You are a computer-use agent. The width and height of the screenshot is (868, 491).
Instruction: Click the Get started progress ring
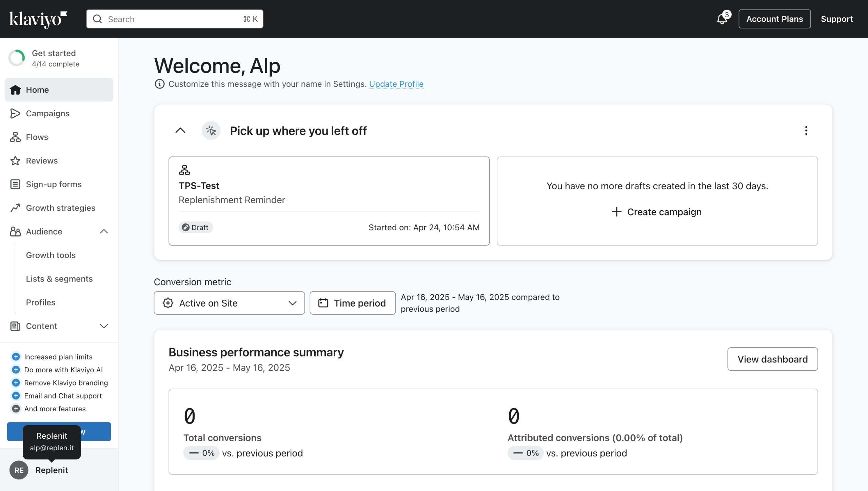(x=17, y=58)
